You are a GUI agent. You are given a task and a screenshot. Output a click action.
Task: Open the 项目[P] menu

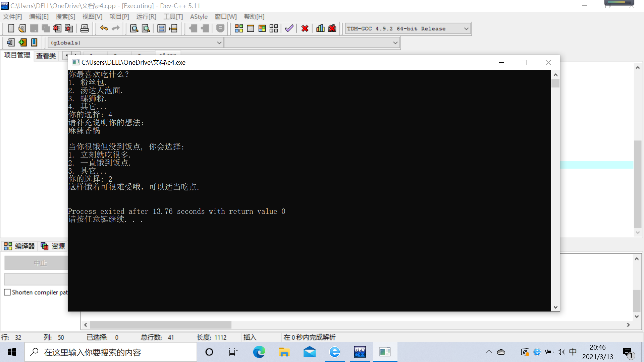point(119,17)
